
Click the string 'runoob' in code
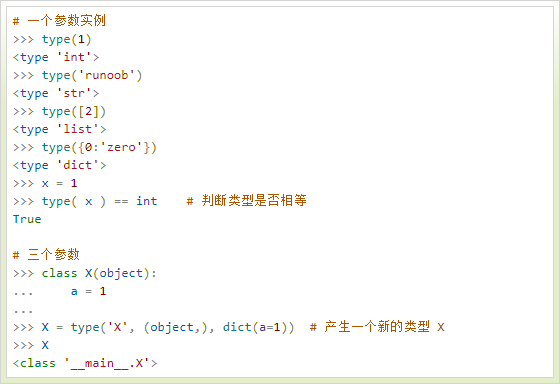click(106, 75)
